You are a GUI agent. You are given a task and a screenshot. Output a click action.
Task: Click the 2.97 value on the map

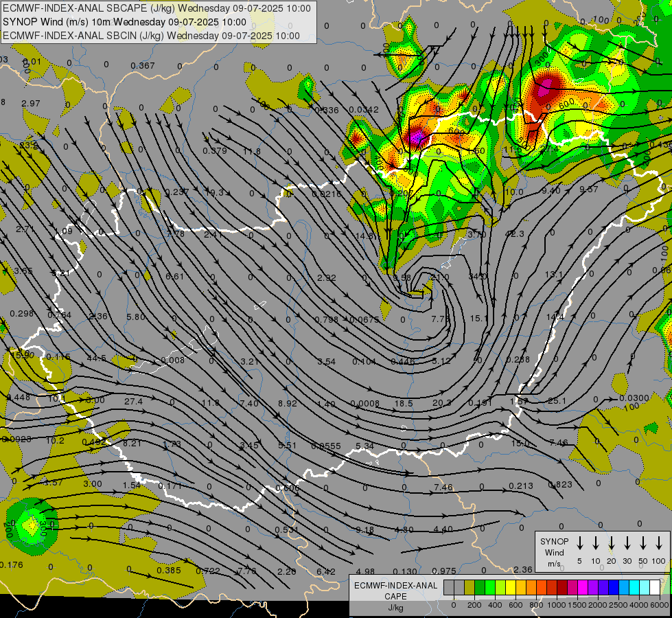point(30,104)
